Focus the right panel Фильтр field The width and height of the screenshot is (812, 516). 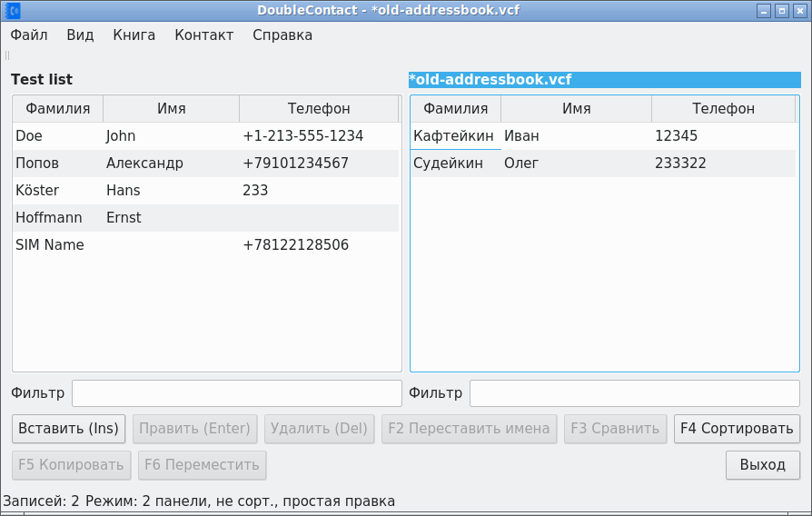634,393
